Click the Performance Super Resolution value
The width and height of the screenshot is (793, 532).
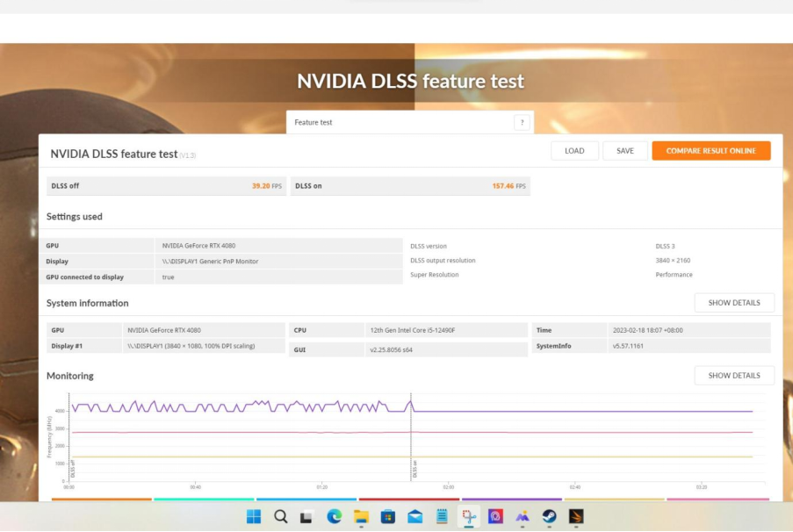pyautogui.click(x=674, y=275)
